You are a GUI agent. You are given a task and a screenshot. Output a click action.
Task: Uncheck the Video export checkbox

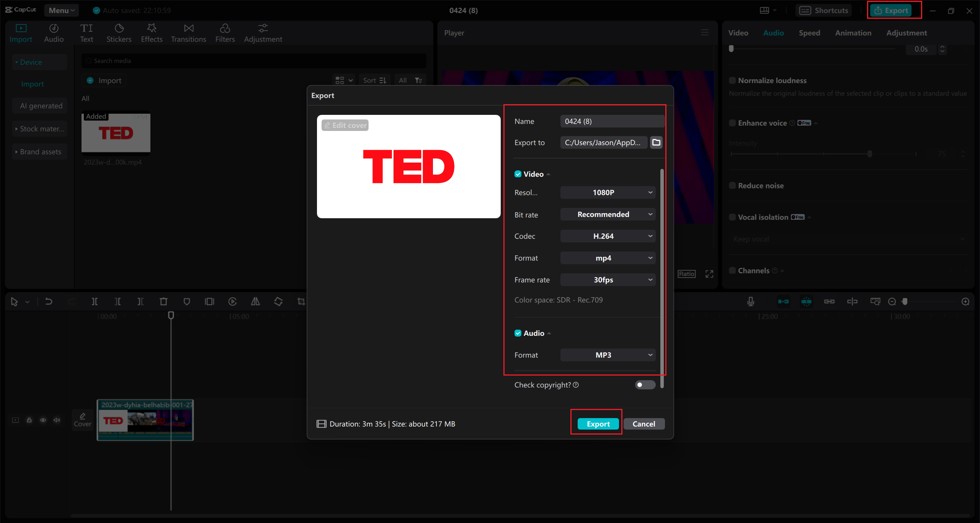click(518, 174)
